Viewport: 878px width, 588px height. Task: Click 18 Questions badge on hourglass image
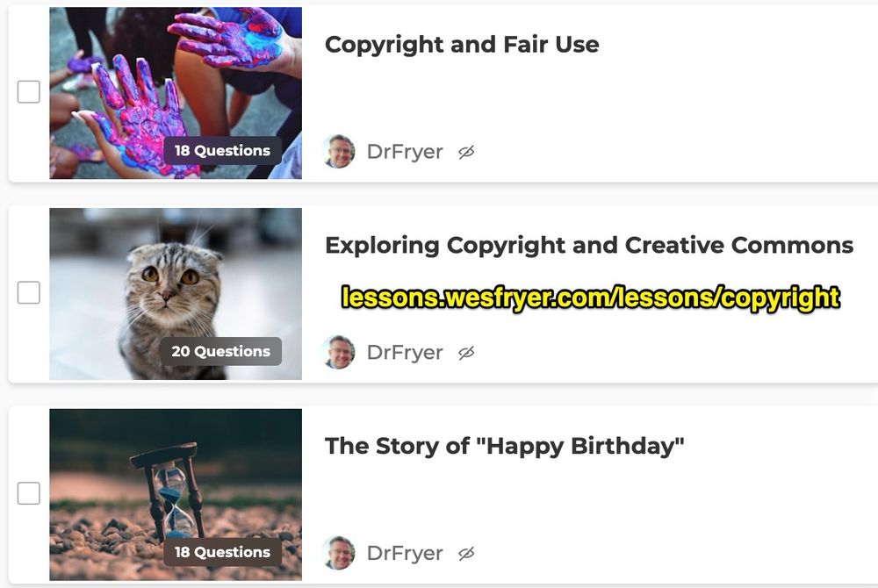(x=222, y=552)
